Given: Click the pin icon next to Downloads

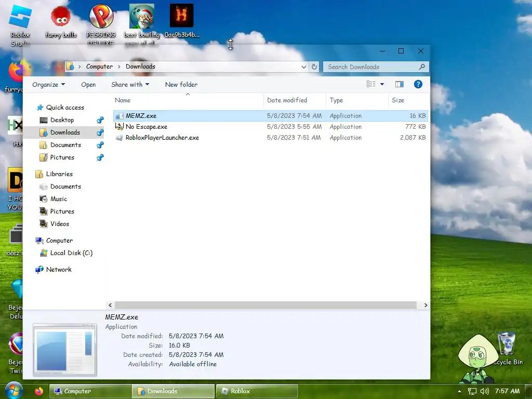Looking at the screenshot, I should [x=100, y=132].
